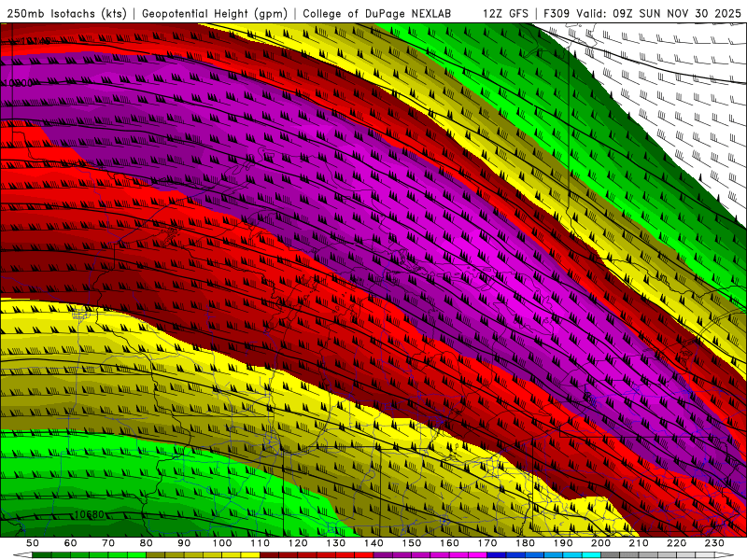The width and height of the screenshot is (747, 560).
Task: Select the dark purple swatch beginning at 140
Action: tap(383, 555)
